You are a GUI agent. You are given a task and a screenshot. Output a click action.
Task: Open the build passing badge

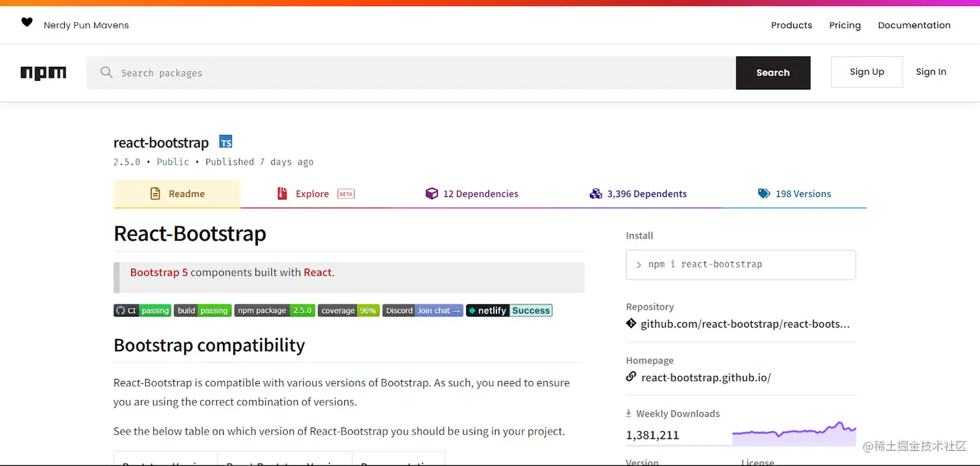203,310
